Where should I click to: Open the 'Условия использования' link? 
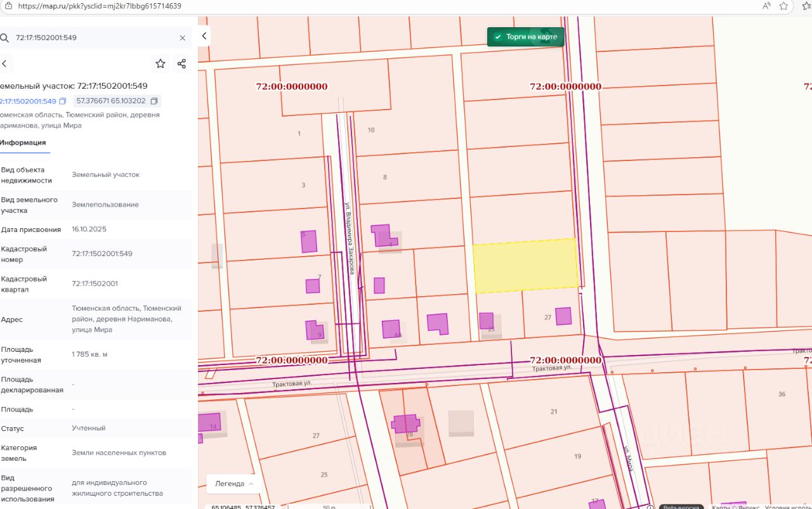click(787, 506)
